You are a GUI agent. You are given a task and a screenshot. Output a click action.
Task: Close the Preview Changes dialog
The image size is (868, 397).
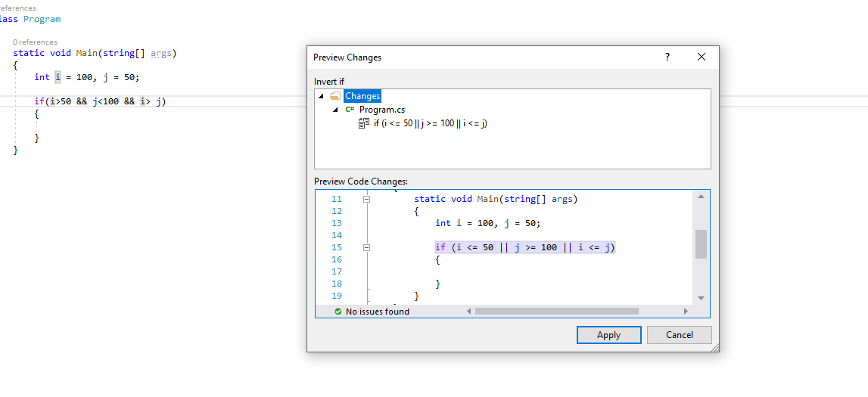[702, 57]
